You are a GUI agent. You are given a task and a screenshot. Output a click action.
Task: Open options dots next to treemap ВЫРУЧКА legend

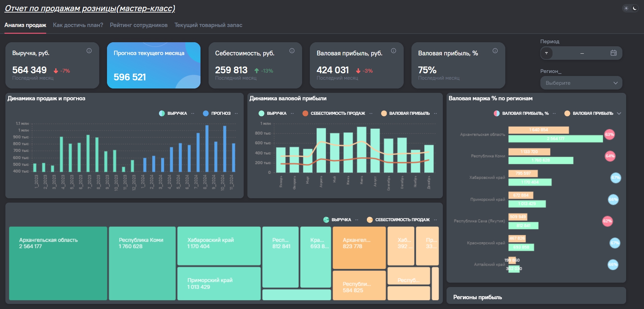click(x=357, y=220)
